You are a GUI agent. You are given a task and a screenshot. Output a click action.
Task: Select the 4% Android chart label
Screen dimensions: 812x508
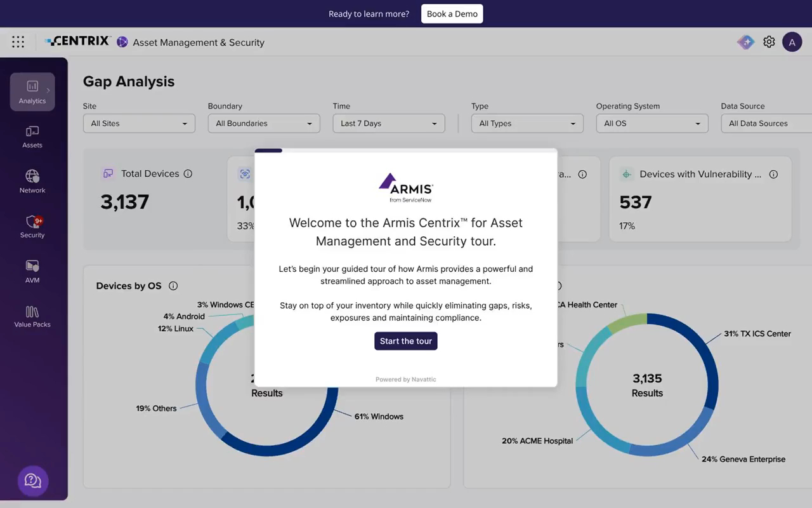[184, 316]
